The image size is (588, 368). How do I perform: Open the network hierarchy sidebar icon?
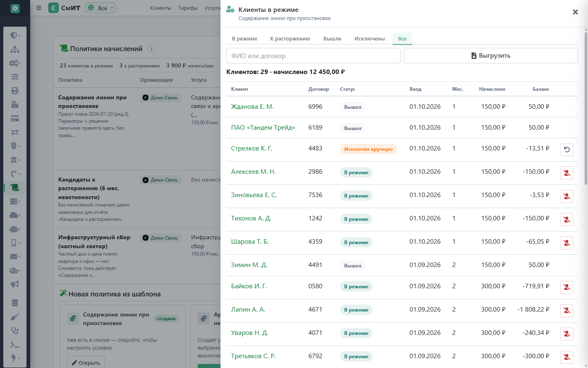(x=15, y=49)
